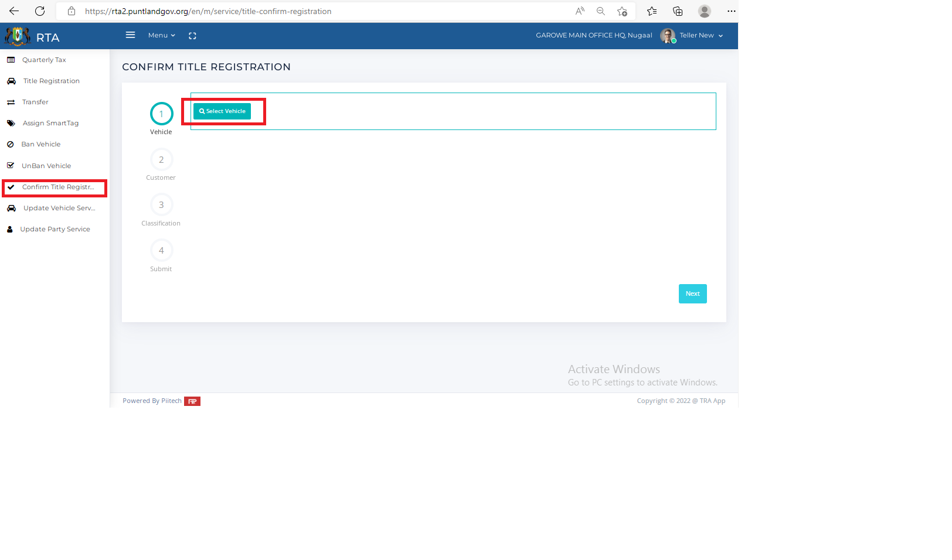This screenshot has width=952, height=560.
Task: Click Copyright 2022 TRA App text
Action: click(x=681, y=401)
